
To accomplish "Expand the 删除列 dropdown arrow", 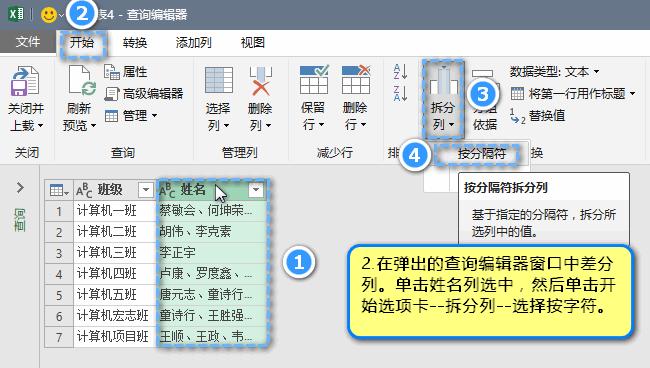I will click(268, 126).
